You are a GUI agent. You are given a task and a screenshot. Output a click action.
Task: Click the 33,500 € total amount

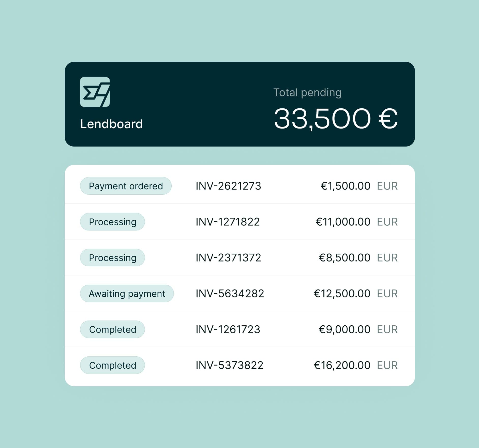tap(335, 119)
